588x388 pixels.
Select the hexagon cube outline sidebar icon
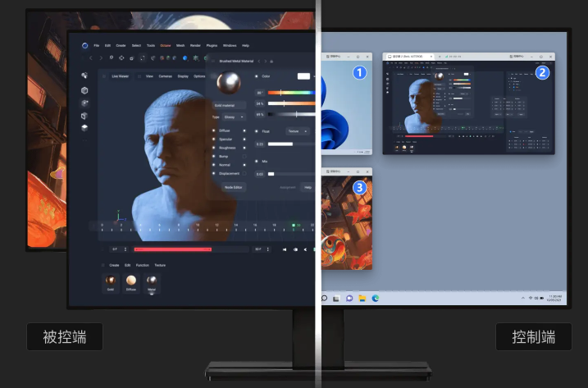(84, 90)
